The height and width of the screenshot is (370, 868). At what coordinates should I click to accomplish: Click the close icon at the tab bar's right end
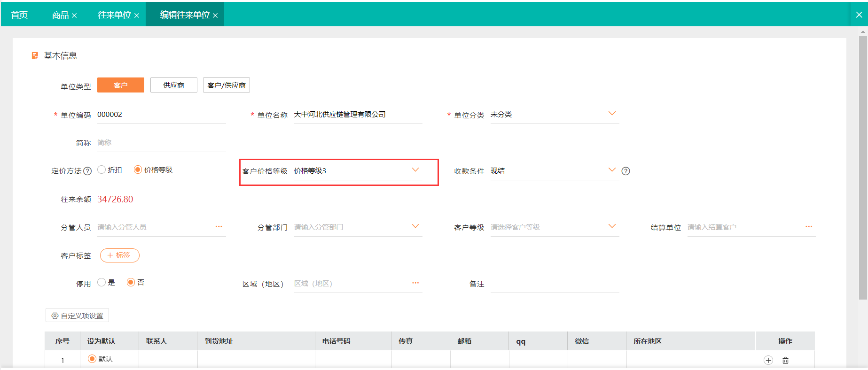pos(859,15)
